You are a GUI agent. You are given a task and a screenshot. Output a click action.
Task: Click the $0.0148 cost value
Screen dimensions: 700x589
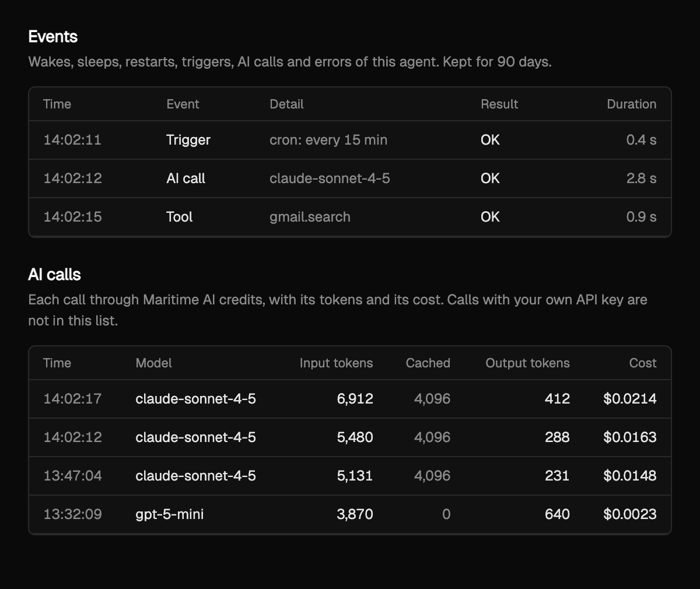(x=630, y=476)
